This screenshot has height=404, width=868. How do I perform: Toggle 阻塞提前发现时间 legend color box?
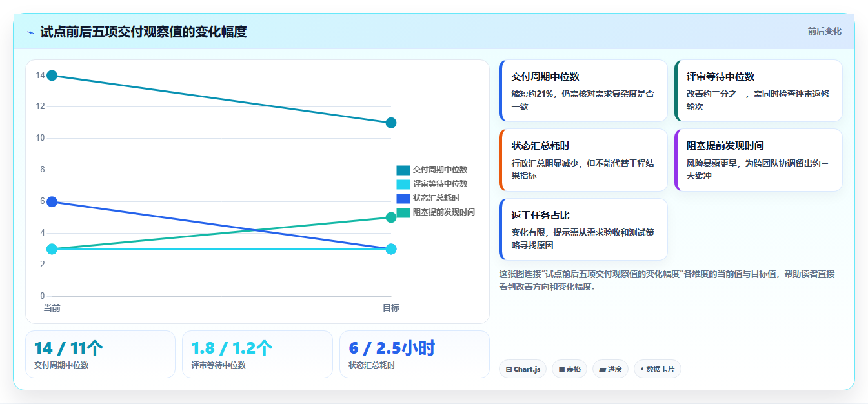point(403,212)
